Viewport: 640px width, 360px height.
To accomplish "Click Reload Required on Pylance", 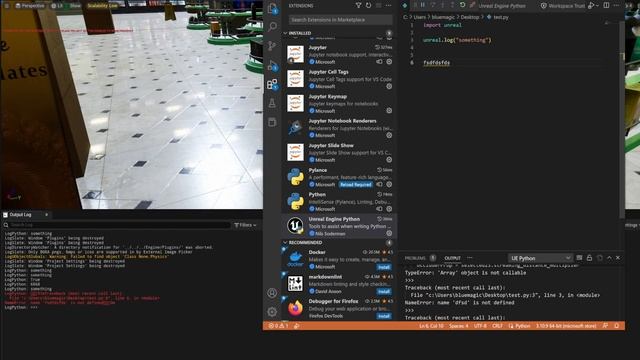I will click(356, 184).
